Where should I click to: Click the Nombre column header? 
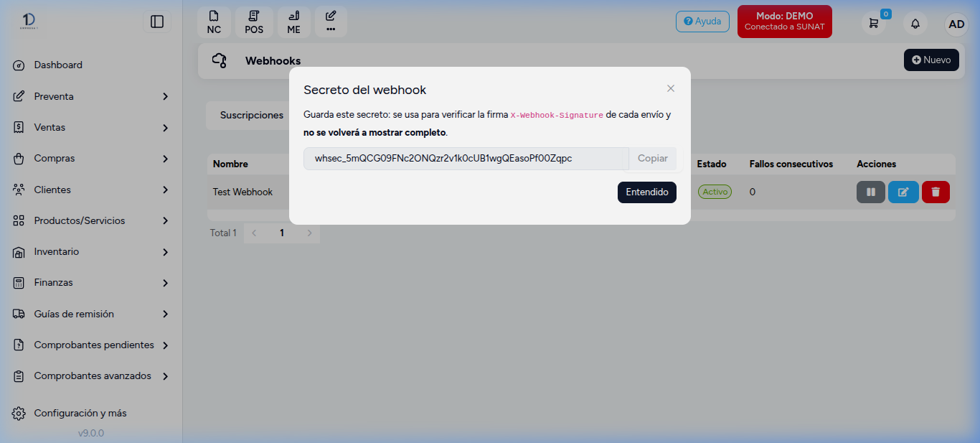pos(230,164)
